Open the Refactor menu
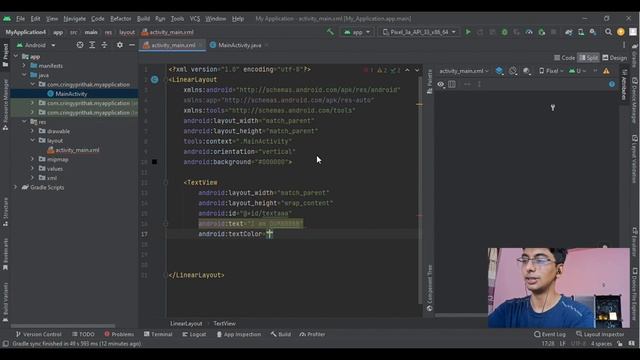Image resolution: width=640 pixels, height=360 pixels. click(x=120, y=19)
